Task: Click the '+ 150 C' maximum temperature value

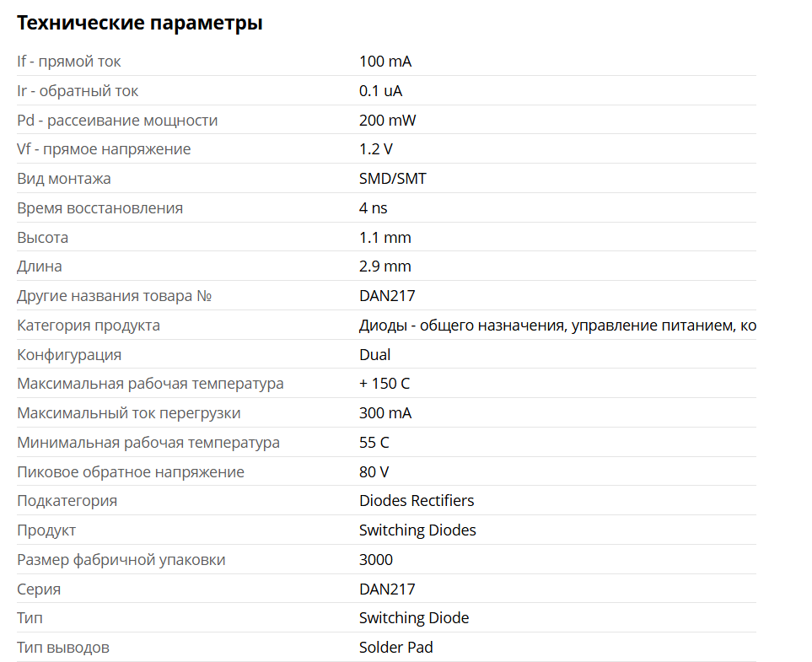Action: (x=384, y=384)
